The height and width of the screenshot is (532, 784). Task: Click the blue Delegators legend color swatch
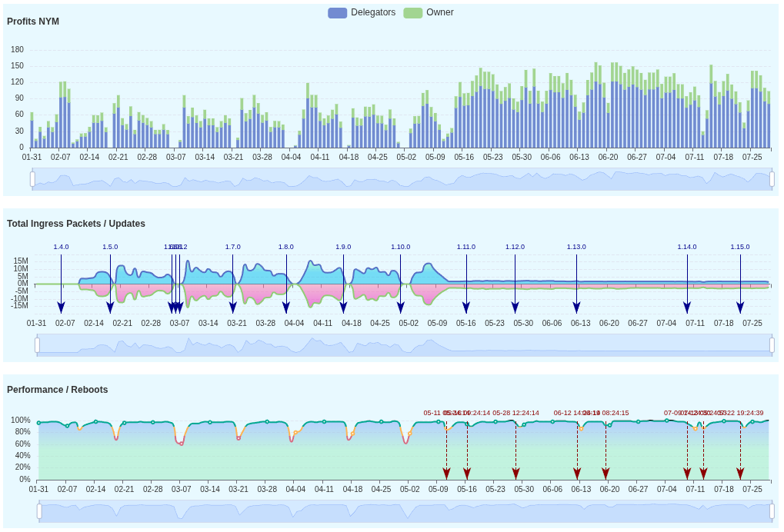point(337,13)
